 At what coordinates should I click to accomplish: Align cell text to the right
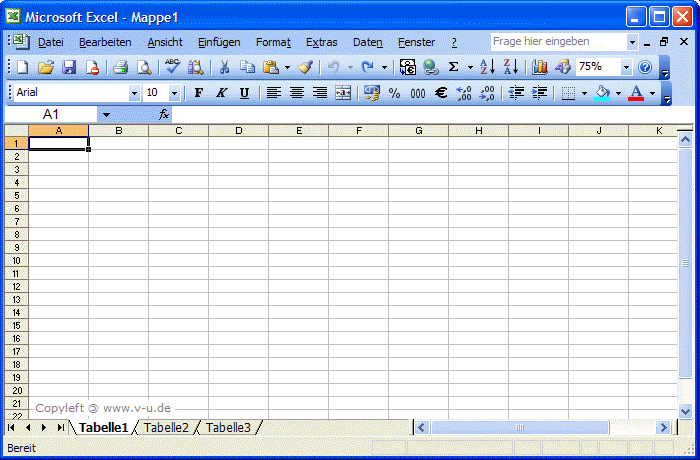pyautogui.click(x=320, y=93)
